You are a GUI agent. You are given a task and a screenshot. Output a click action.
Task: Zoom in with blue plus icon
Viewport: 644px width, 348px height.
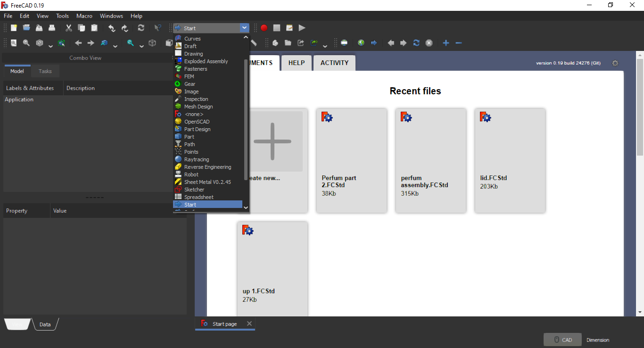(x=446, y=43)
